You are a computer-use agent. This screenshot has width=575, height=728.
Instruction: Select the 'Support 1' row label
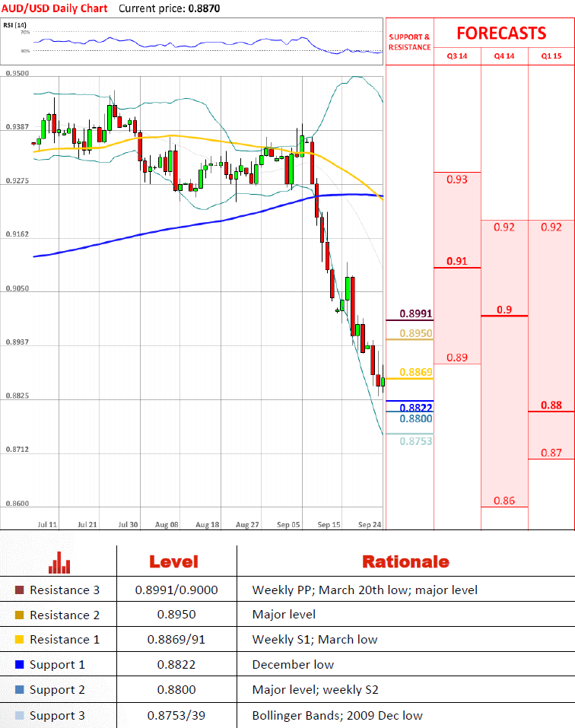click(x=57, y=665)
